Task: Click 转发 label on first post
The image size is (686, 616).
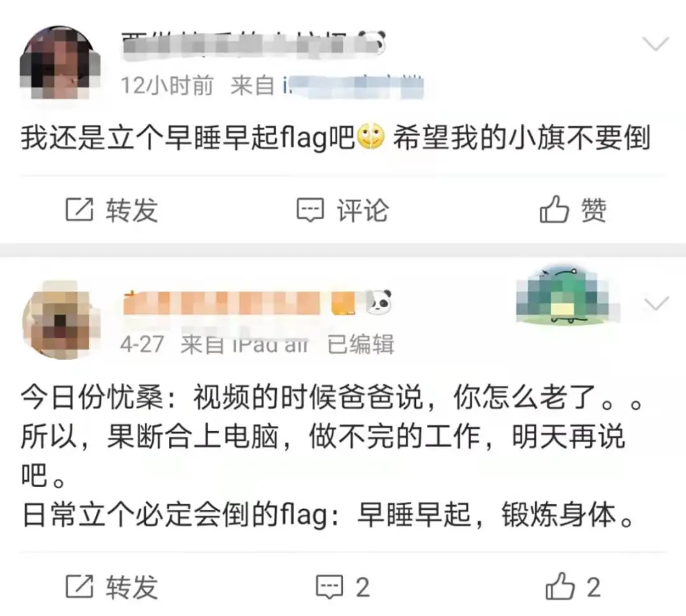Action: coord(131,210)
